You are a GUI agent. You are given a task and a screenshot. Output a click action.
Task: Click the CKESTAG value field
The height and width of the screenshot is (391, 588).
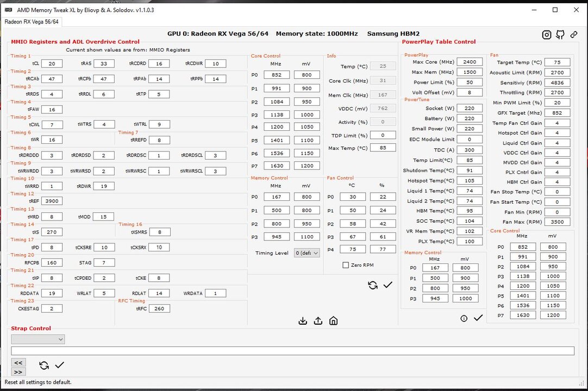52,308
